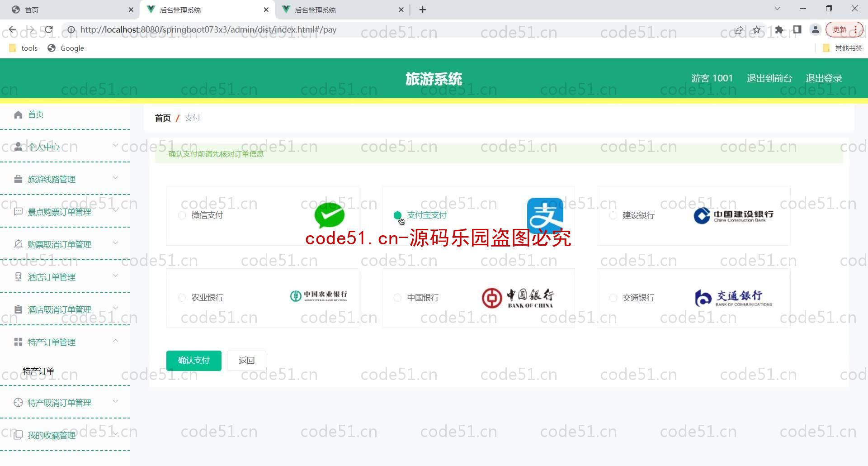
Task: Open the 首页 sidebar menu item
Action: point(65,114)
